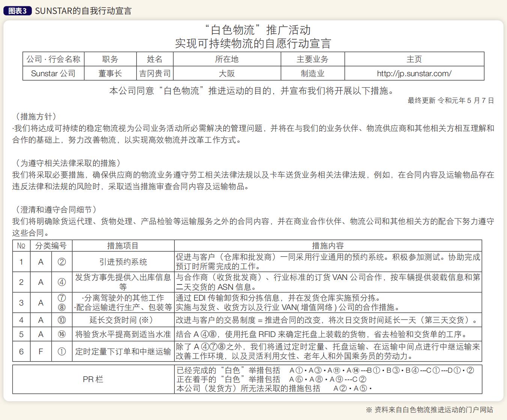The height and width of the screenshot is (420, 507).
Task: Click the source note ※ 资料来自白色物流推进运动的门户网站
Action: tap(429, 410)
